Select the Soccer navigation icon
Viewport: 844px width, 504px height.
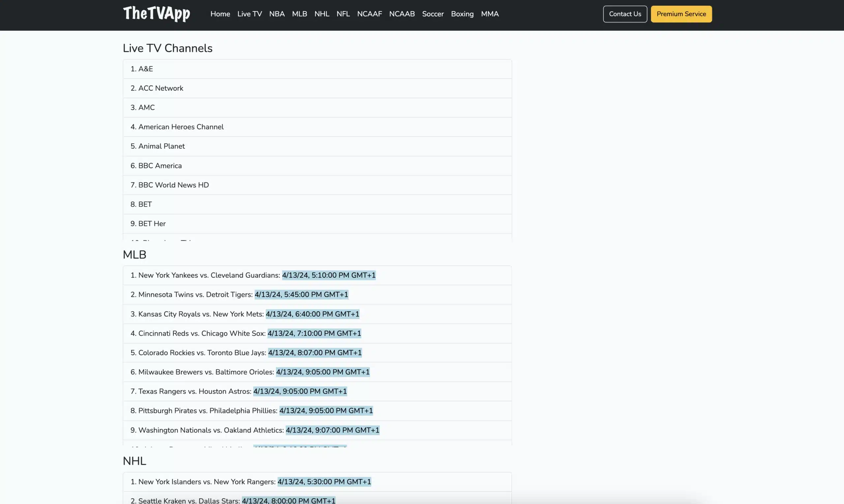(433, 14)
